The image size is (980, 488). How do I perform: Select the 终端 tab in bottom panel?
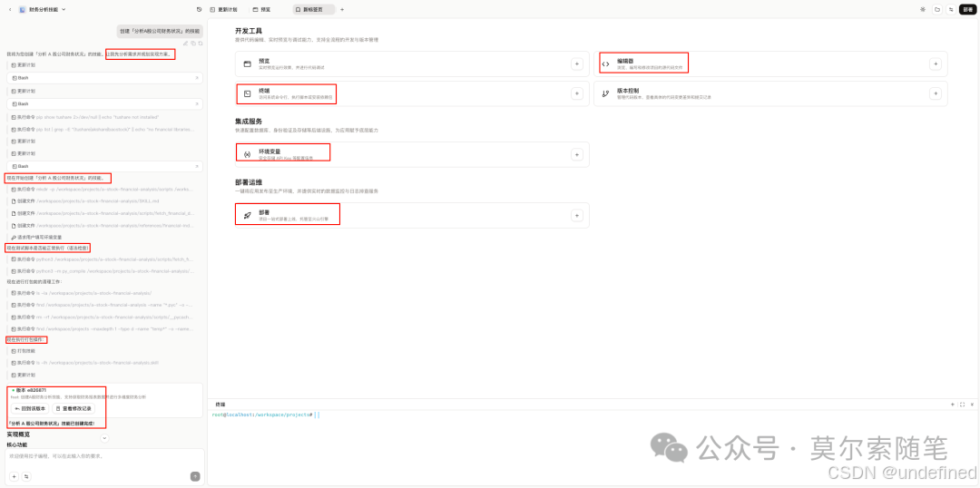pos(220,405)
